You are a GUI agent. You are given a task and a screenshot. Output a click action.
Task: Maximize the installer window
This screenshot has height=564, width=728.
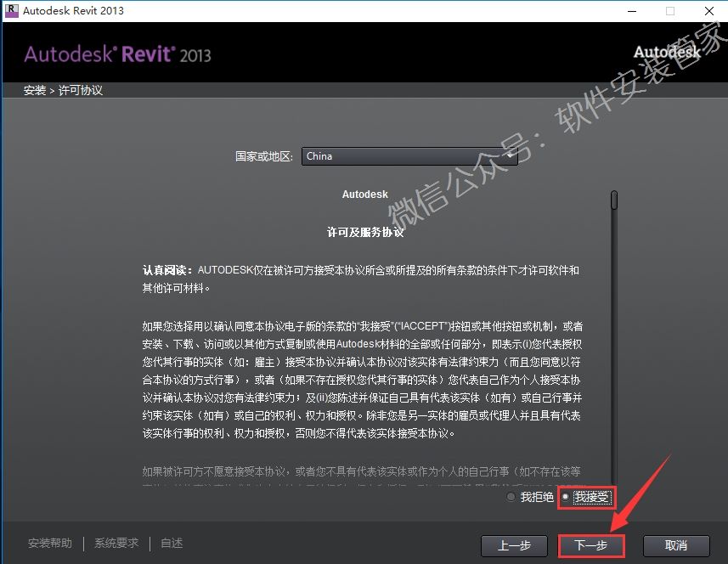(x=669, y=11)
